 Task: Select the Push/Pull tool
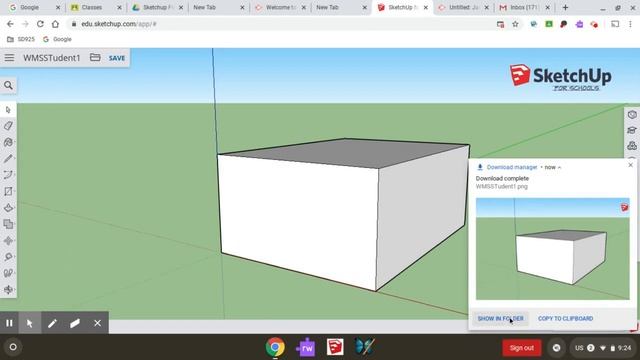(x=8, y=207)
